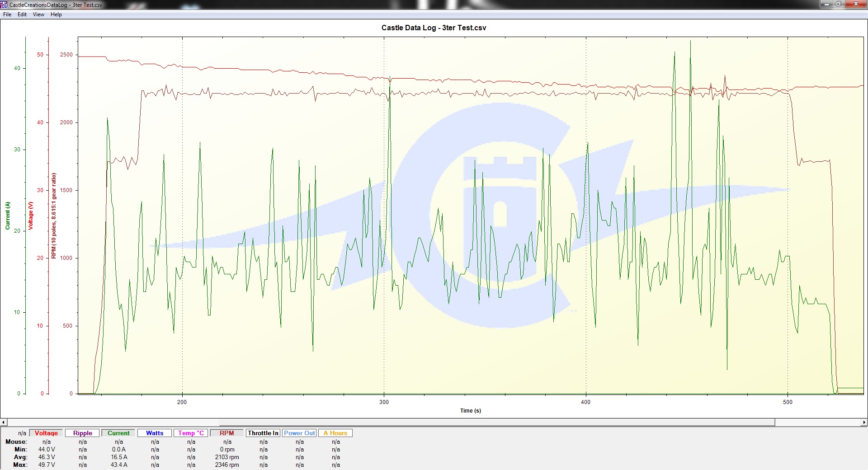Click the 300 tick on the time axis
This screenshot has width=868, height=470.
[384, 402]
